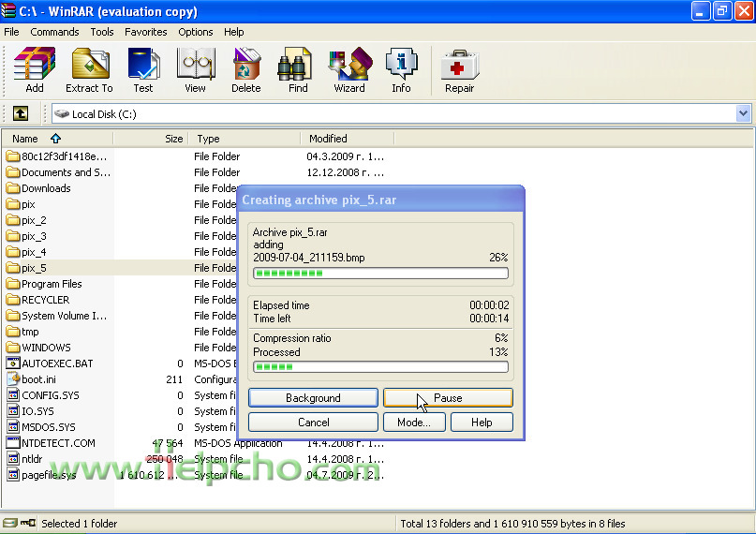The height and width of the screenshot is (534, 756).
Task: Open the Commands menu
Action: pos(54,32)
